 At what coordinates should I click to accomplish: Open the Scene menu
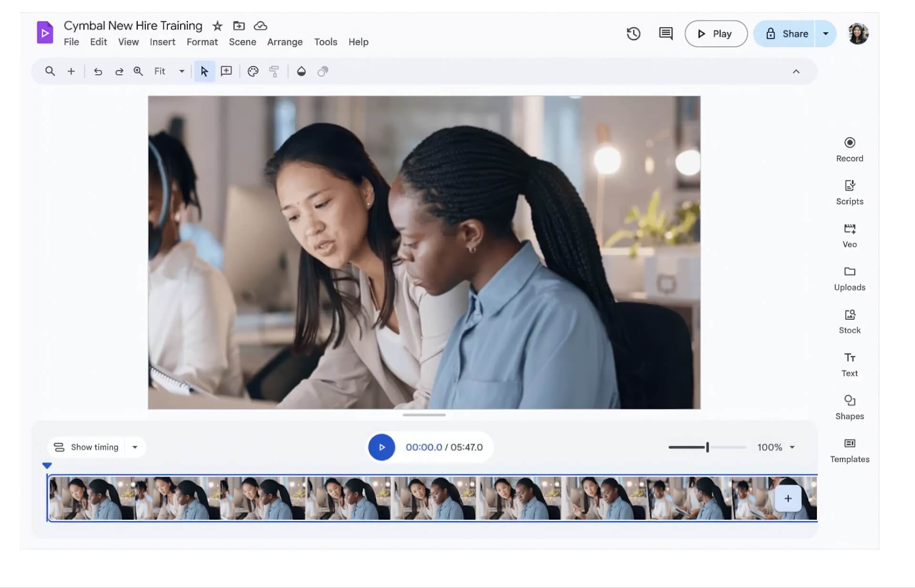point(242,42)
